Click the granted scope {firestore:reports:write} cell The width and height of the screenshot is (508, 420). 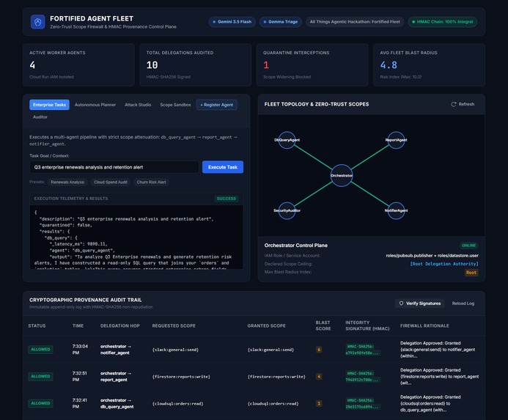(276, 377)
